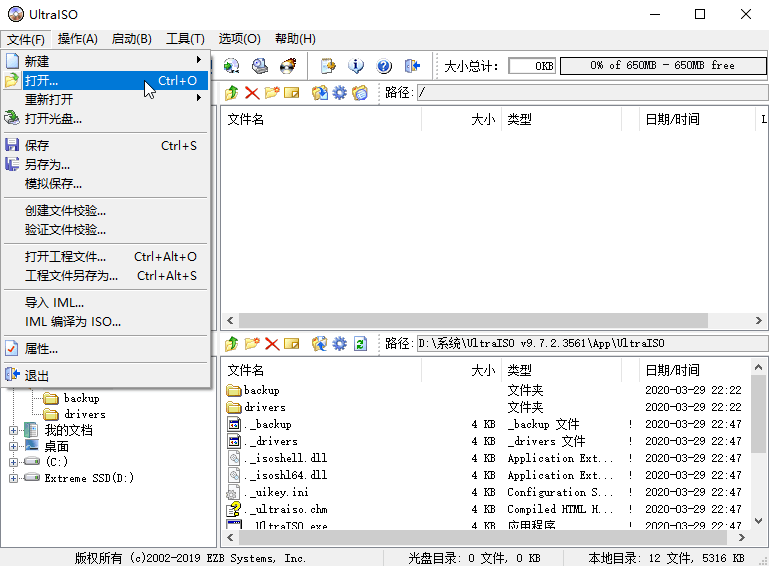The image size is (769, 566).
Task: Click the gear icon in local directory toolbar
Action: (339, 344)
